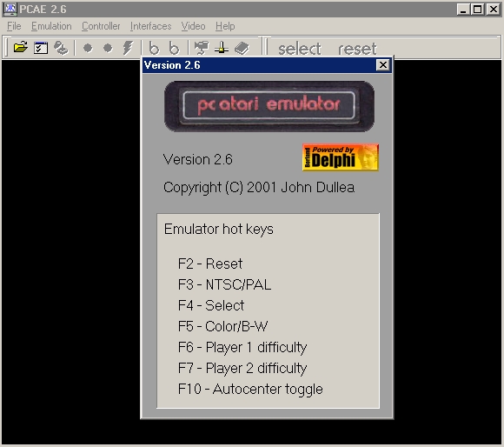Image resolution: width=504 pixels, height=447 pixels.
Task: Click the options checklist window icon
Action: click(41, 48)
